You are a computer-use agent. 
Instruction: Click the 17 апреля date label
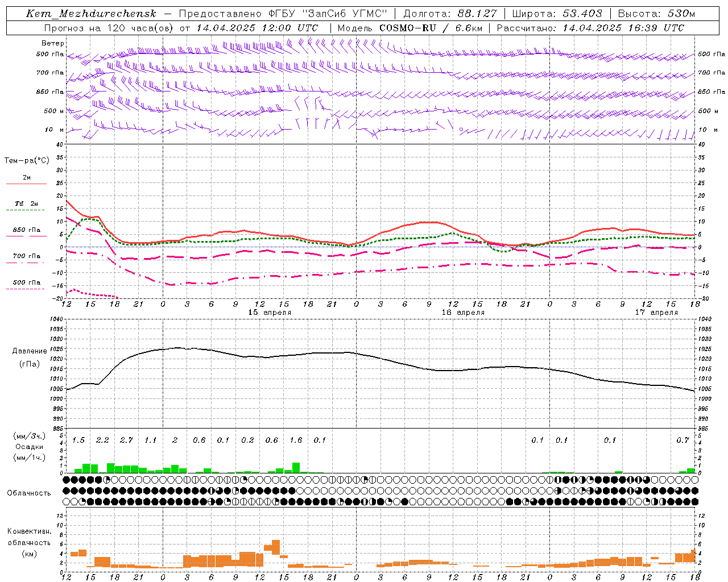(x=656, y=313)
